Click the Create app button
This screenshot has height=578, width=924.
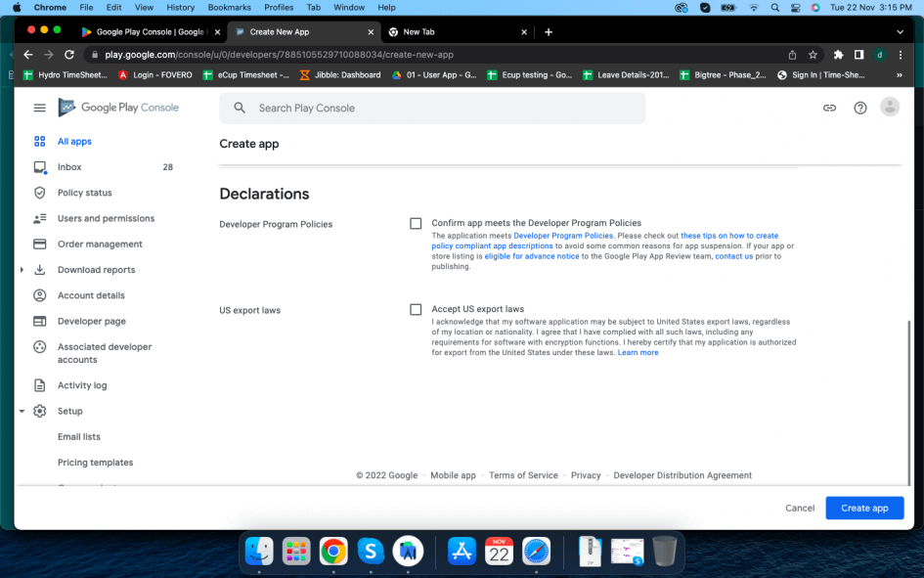tap(864, 509)
